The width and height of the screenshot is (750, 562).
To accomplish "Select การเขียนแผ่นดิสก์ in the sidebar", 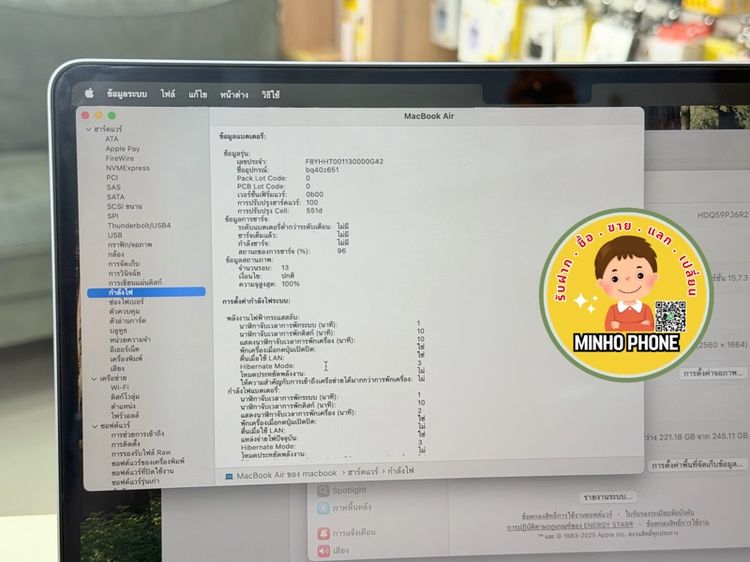I will (x=135, y=283).
